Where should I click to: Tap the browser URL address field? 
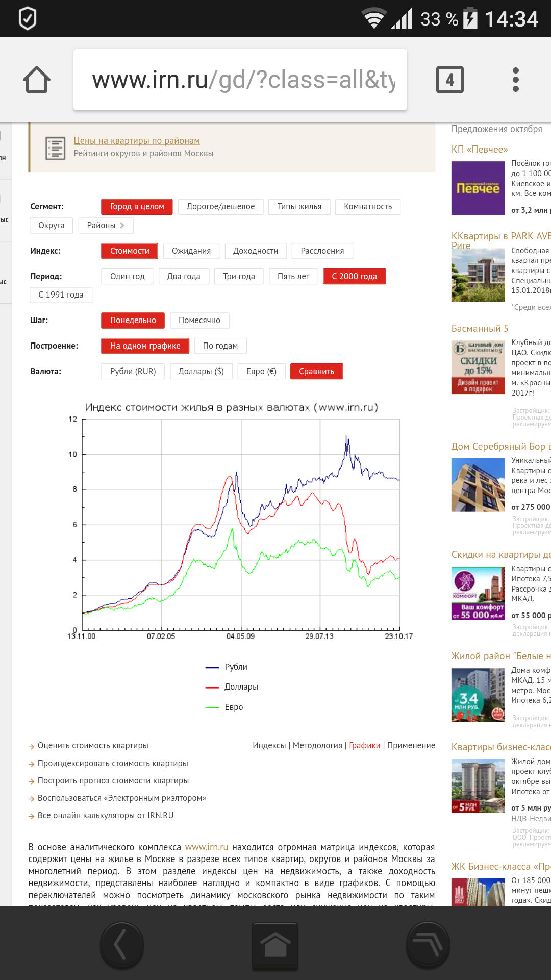point(240,80)
